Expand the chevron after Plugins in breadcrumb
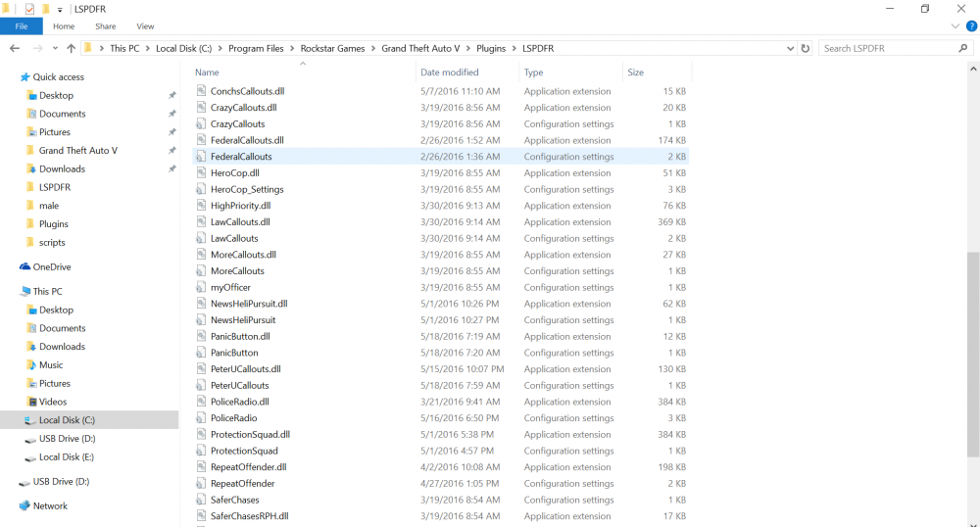This screenshot has width=980, height=527. [x=514, y=48]
